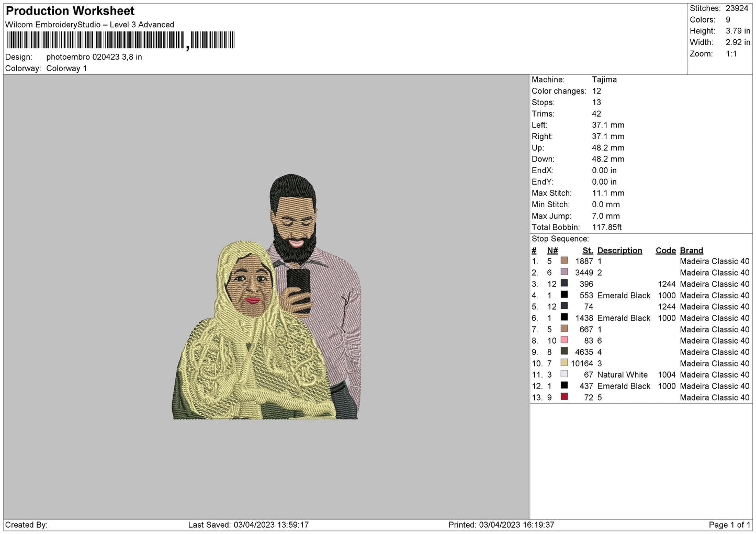This screenshot has height=534, width=756.
Task: Click the 'Brand' column header
Action: point(691,251)
